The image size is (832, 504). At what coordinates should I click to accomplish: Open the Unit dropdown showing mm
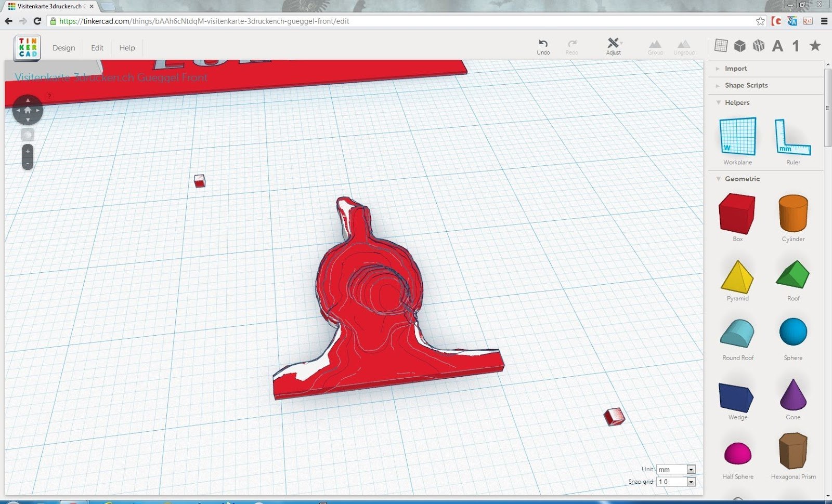pyautogui.click(x=675, y=469)
